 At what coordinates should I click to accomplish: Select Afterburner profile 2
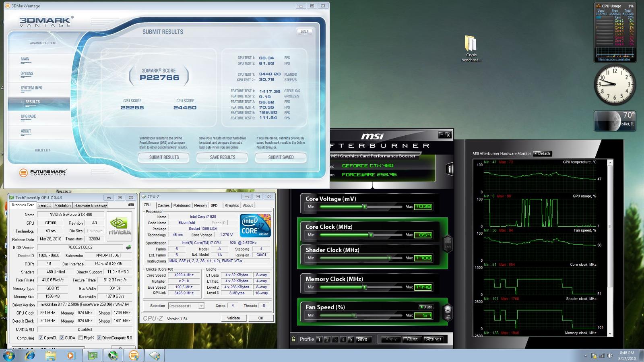[x=327, y=339]
